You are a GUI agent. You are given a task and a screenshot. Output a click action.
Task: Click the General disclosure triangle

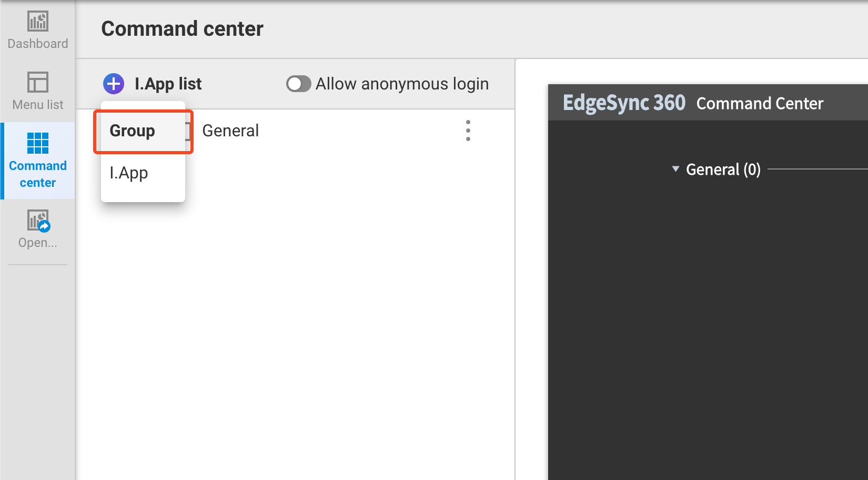676,169
